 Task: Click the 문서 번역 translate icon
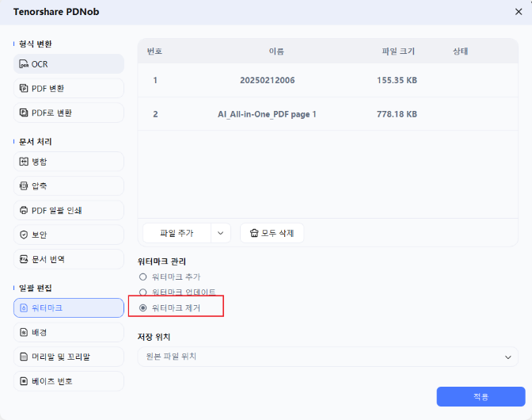24,259
